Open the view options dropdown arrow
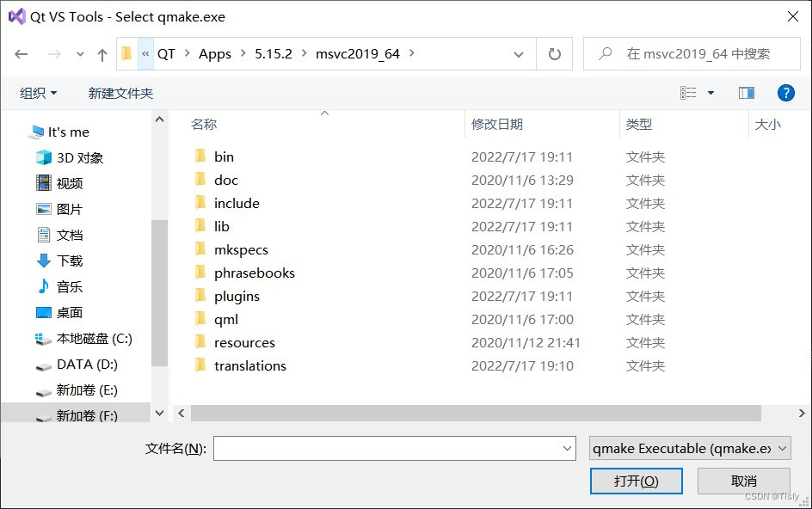Viewport: 812px width, 509px height. (x=711, y=93)
